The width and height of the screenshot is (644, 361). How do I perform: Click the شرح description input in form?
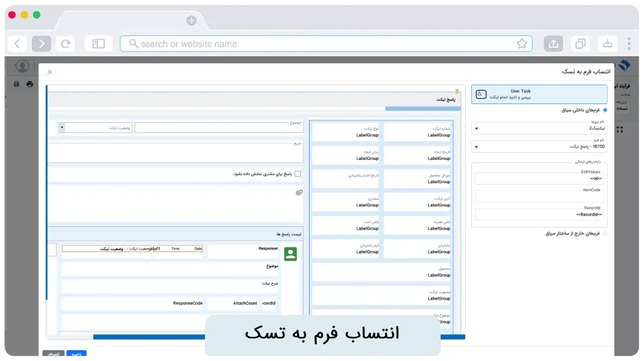[x=175, y=152]
